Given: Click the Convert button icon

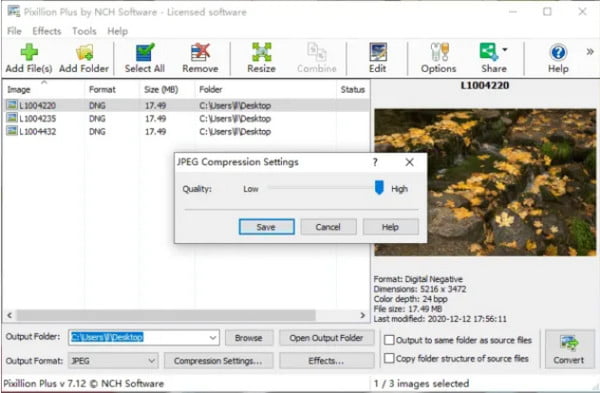Looking at the screenshot, I should tap(569, 343).
